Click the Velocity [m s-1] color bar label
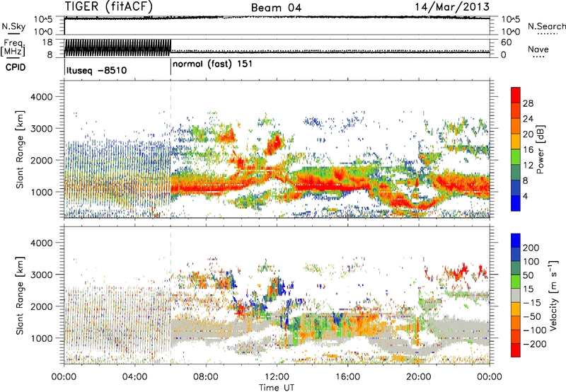566x392 pixels. (x=553, y=295)
